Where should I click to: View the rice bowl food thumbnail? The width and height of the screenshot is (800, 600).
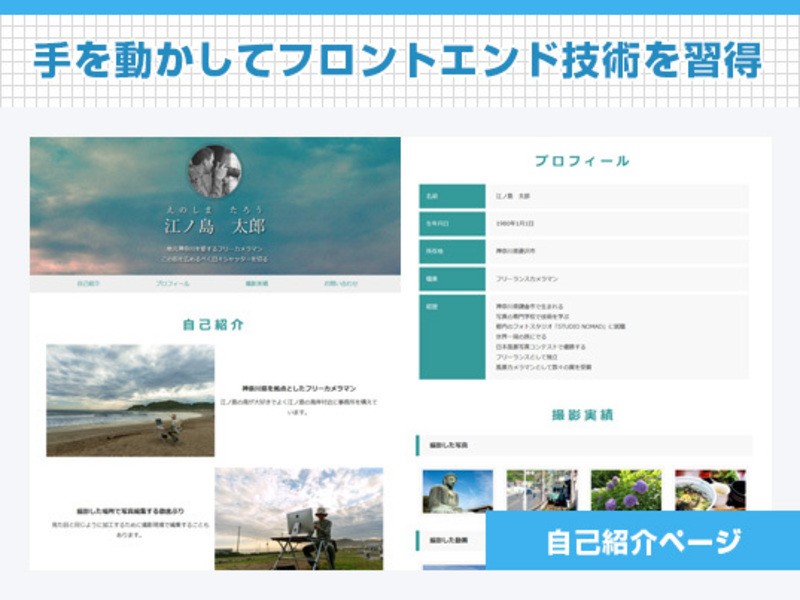pyautogui.click(x=710, y=491)
